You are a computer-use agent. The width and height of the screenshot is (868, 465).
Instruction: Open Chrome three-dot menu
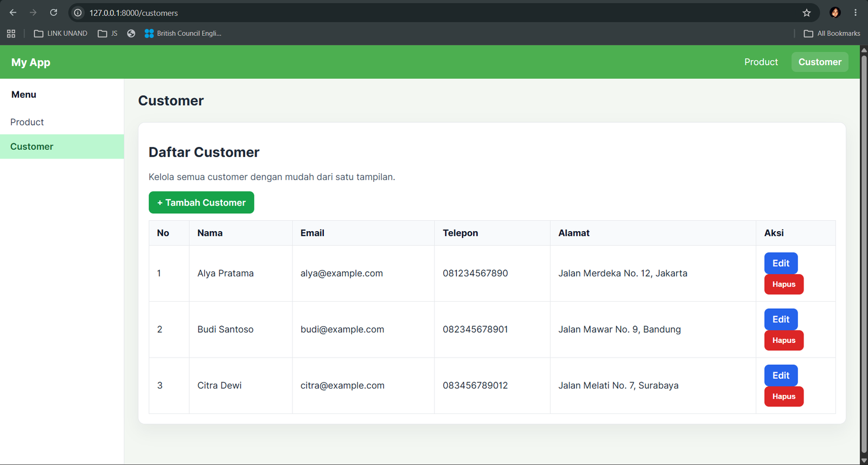(856, 12)
